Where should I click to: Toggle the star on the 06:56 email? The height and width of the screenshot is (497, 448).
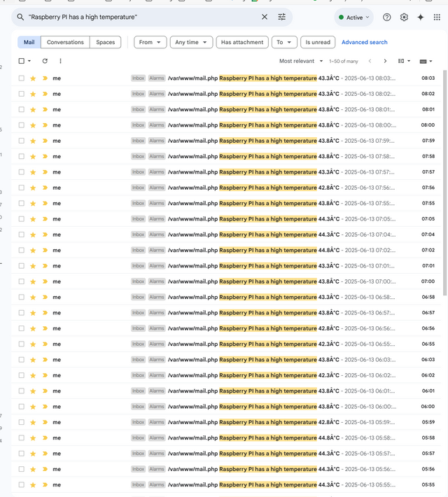33,328
